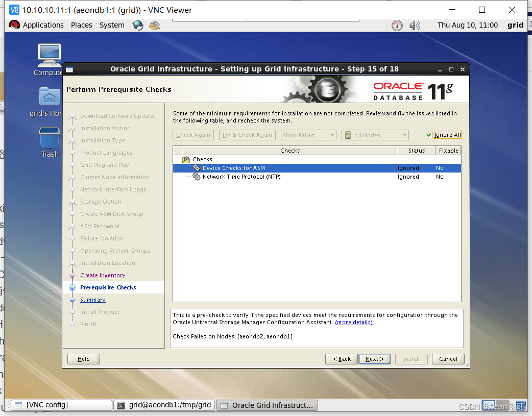The width and height of the screenshot is (532, 416).
Task: Click the Network Time Protocol gear icon
Action: [197, 177]
